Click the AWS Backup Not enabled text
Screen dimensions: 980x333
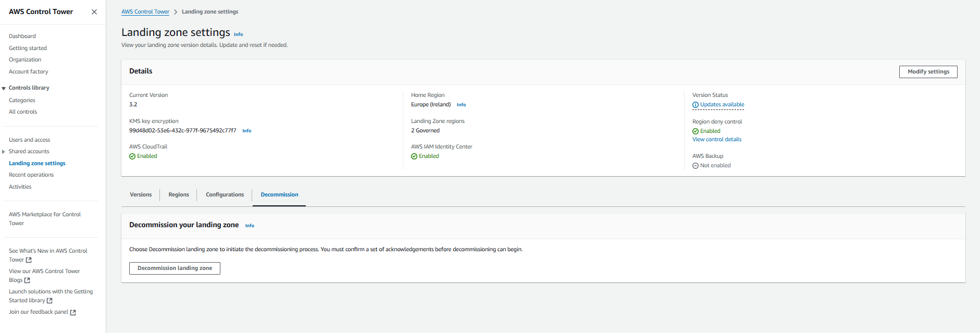(x=715, y=165)
